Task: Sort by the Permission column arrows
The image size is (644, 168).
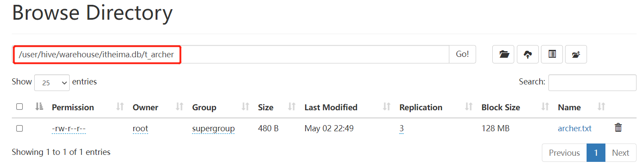Action: [120, 107]
